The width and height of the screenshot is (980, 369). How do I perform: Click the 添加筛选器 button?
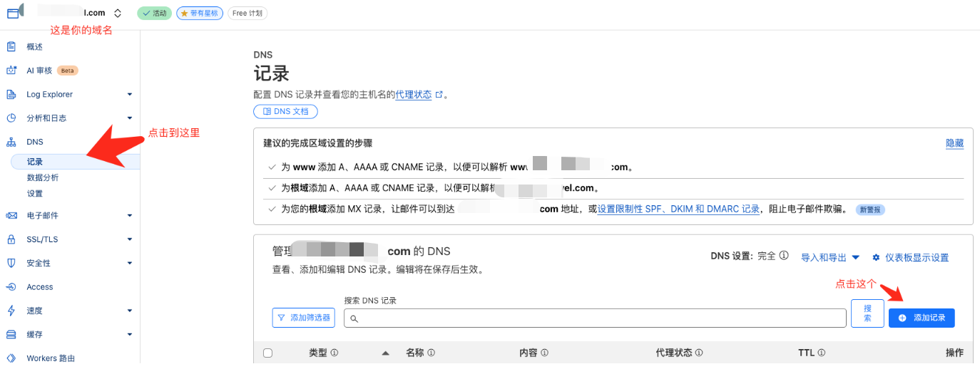pyautogui.click(x=304, y=318)
